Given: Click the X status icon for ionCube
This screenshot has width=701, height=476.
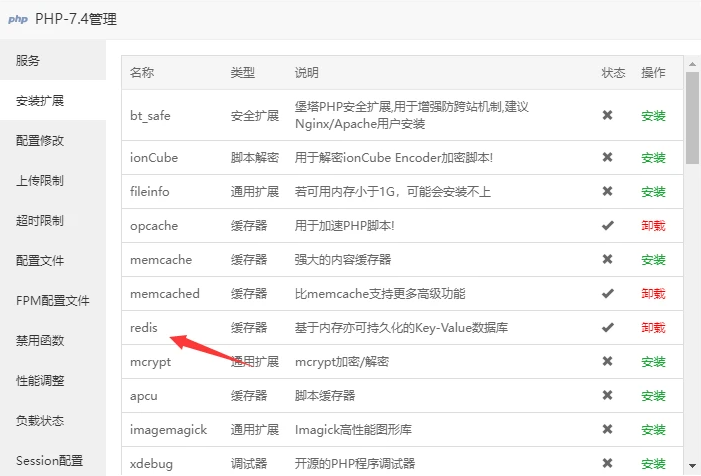Looking at the screenshot, I should 607,157.
